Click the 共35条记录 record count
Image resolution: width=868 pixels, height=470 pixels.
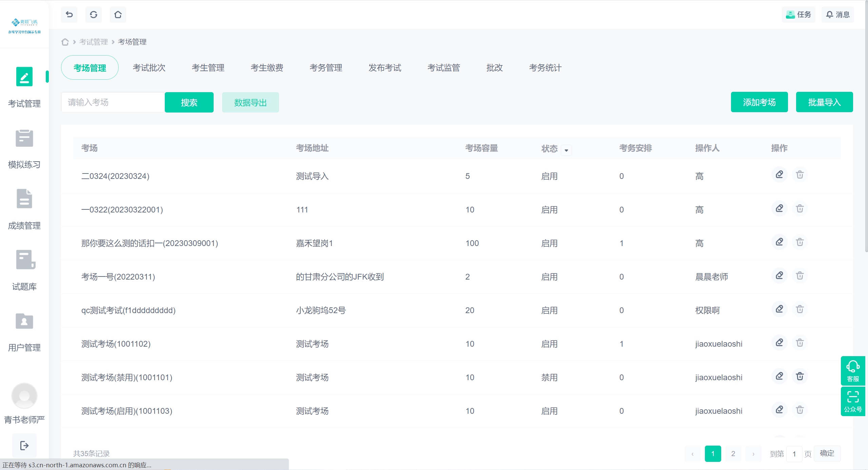tap(92, 454)
